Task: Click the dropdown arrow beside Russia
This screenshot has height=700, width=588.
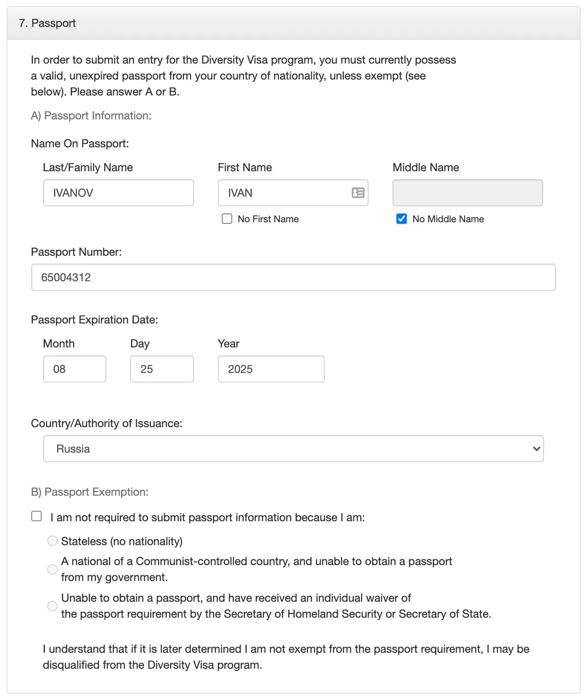Action: coord(537,449)
